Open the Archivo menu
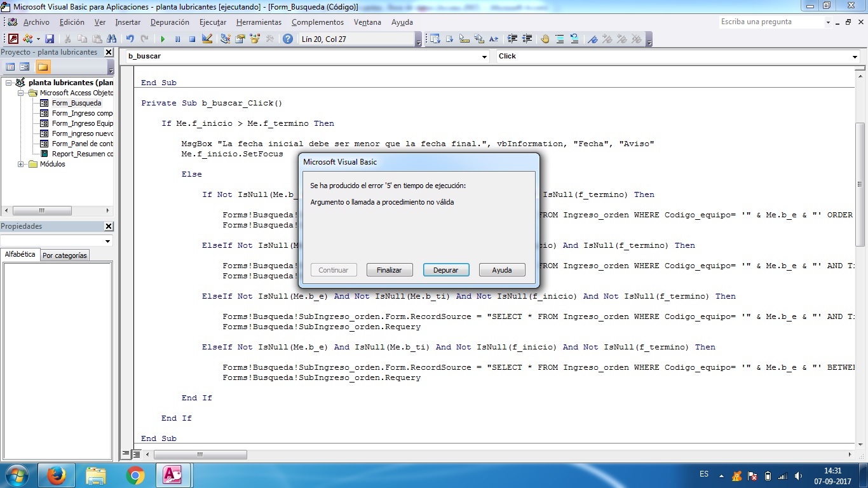Viewport: 868px width, 488px height. pos(36,22)
